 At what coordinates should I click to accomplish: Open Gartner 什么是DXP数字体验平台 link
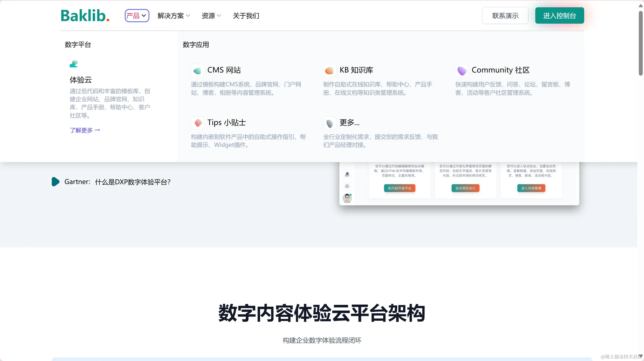[118, 182]
